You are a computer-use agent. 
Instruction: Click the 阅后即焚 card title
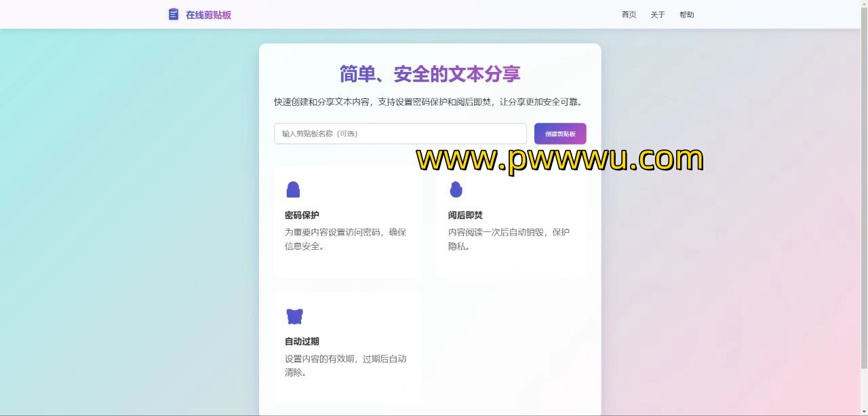pyautogui.click(x=465, y=215)
